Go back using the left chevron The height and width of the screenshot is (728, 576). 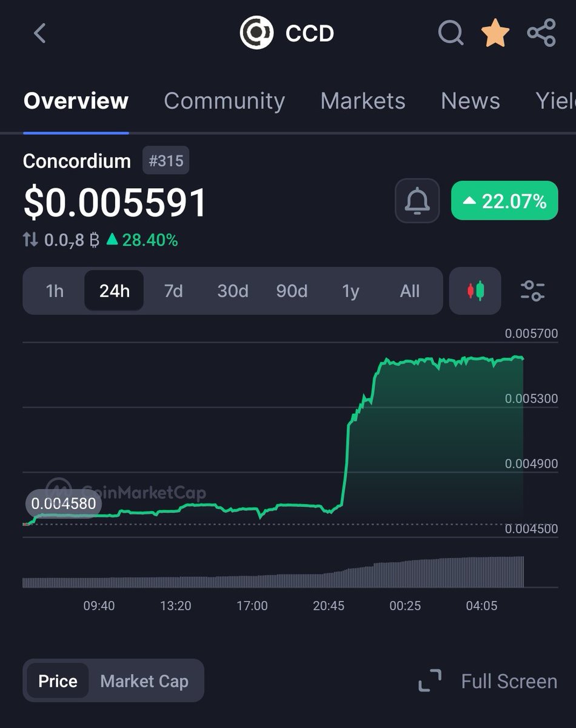click(x=40, y=33)
